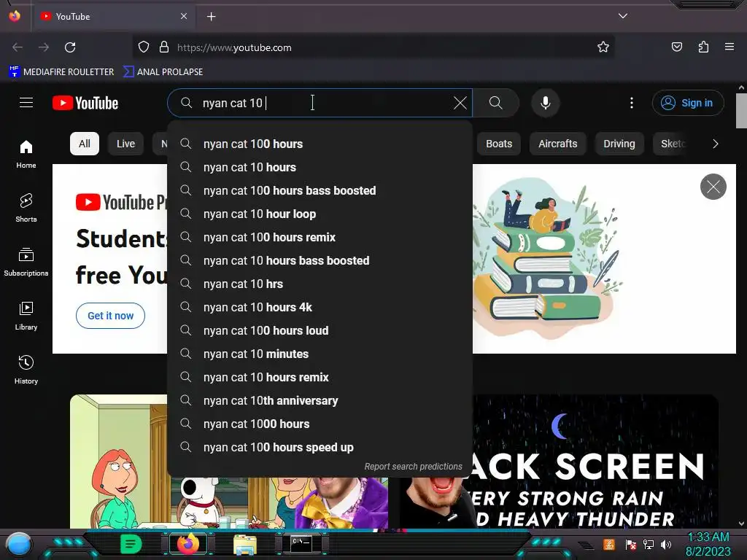Select the Aircrafts filter chip
The width and height of the screenshot is (747, 560).
point(558,144)
